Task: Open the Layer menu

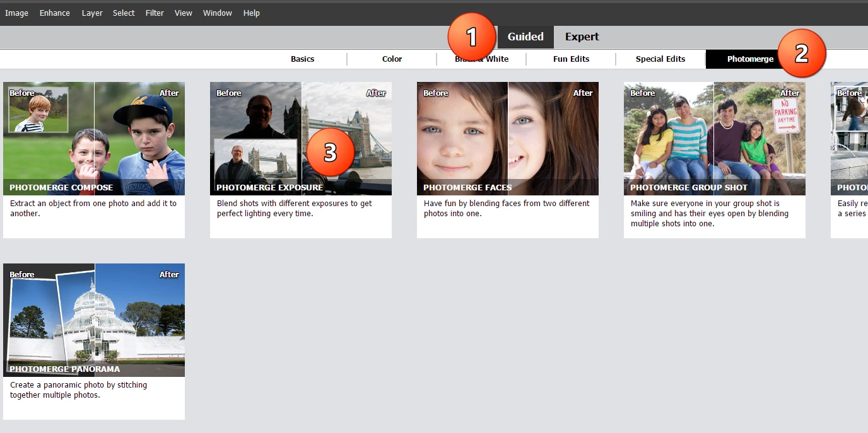Action: (x=92, y=13)
